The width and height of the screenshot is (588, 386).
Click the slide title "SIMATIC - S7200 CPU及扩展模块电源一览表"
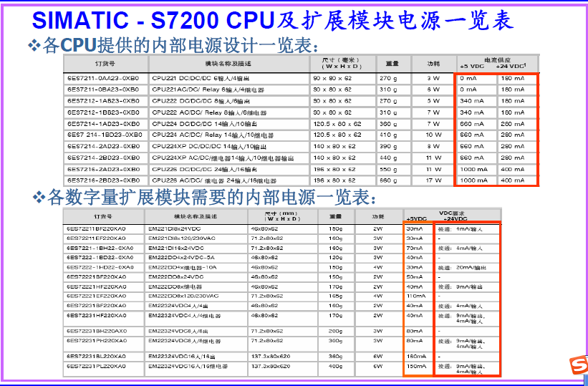pyautogui.click(x=273, y=20)
